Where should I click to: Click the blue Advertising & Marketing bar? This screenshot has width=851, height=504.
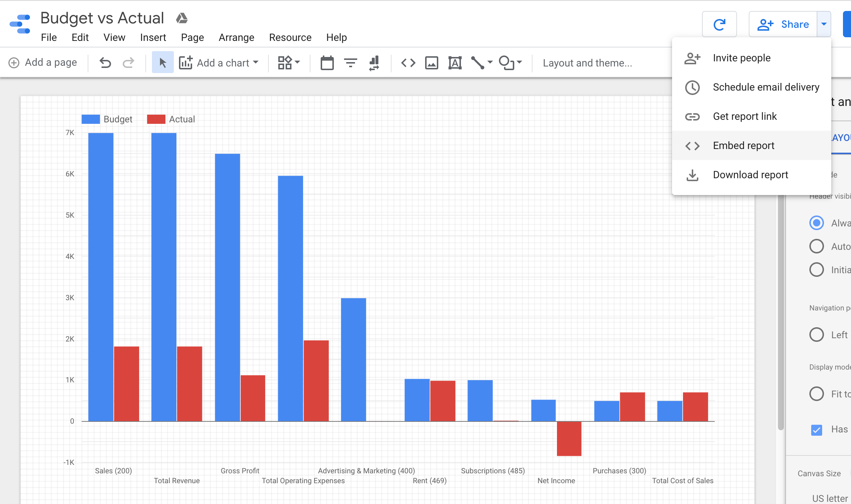354,360
